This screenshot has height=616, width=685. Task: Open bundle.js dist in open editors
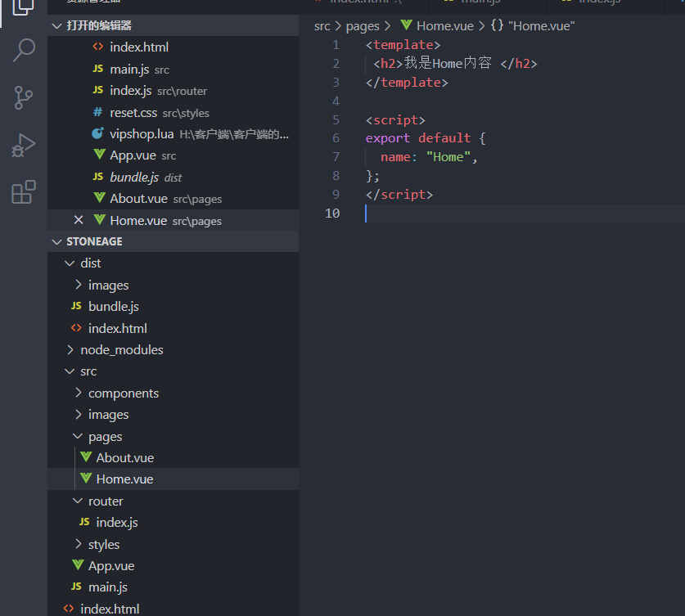[x=173, y=178]
